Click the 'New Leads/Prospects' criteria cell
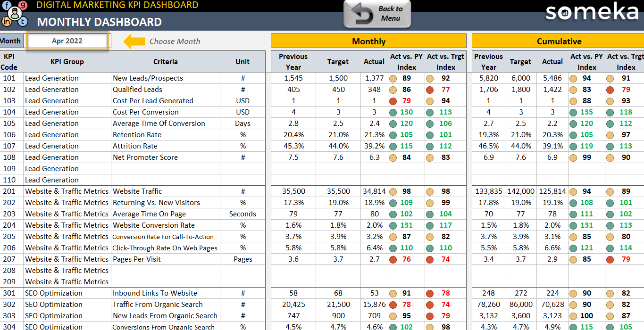The width and height of the screenshot is (644, 330). pos(166,78)
